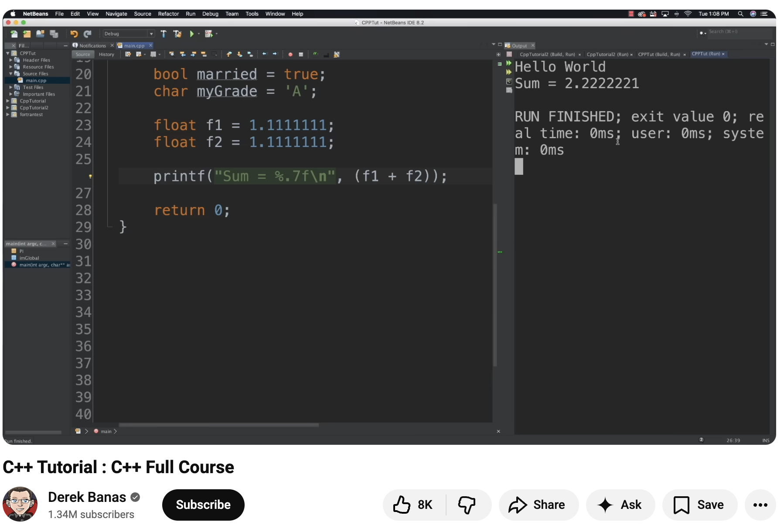Click the Subscribe button
Screen dimensions: 784x532
(203, 505)
